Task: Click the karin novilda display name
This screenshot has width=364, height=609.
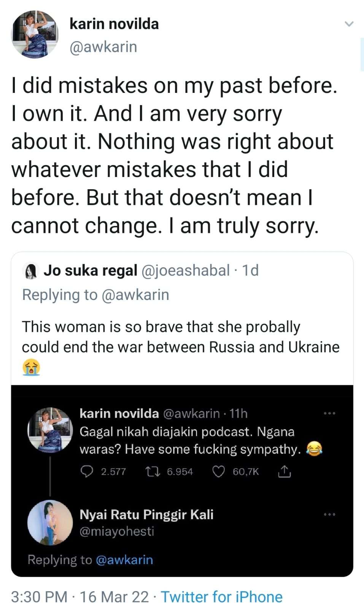Action: (114, 24)
